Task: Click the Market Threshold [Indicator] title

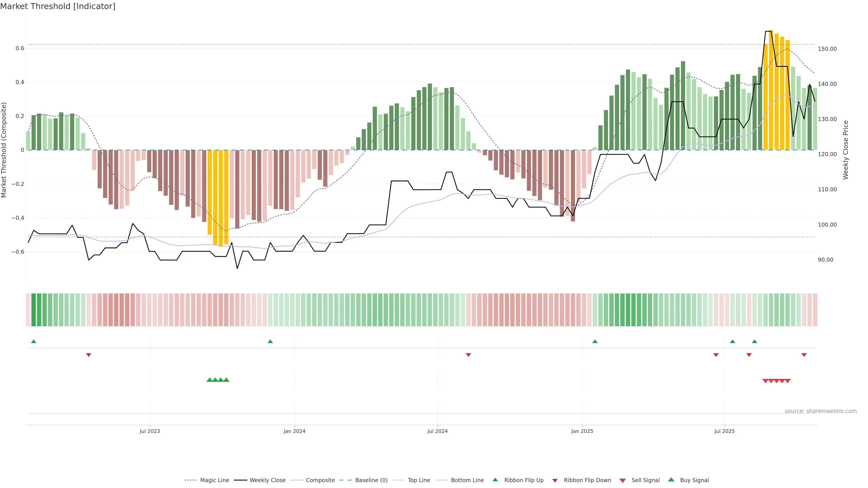Action: pyautogui.click(x=58, y=6)
